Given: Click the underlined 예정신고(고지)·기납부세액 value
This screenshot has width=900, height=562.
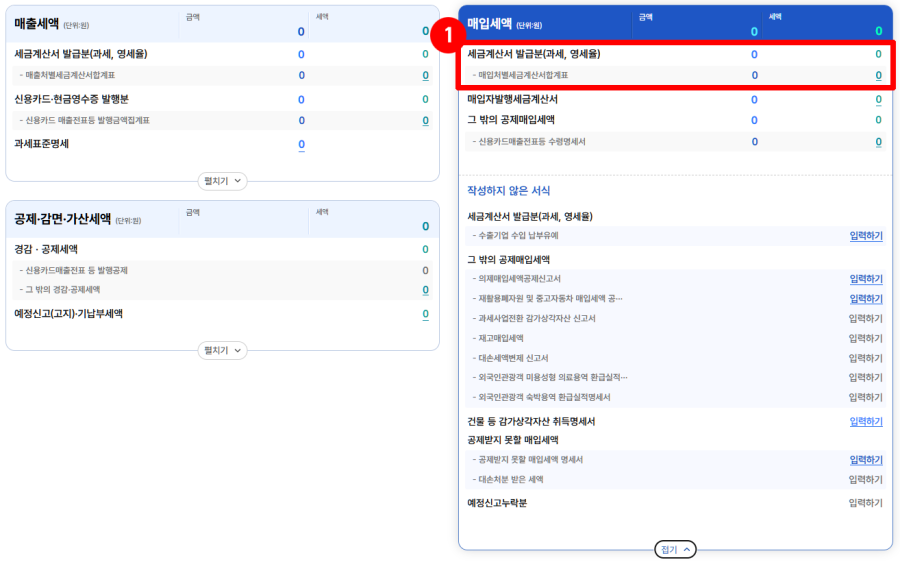Looking at the screenshot, I should pos(425,314).
